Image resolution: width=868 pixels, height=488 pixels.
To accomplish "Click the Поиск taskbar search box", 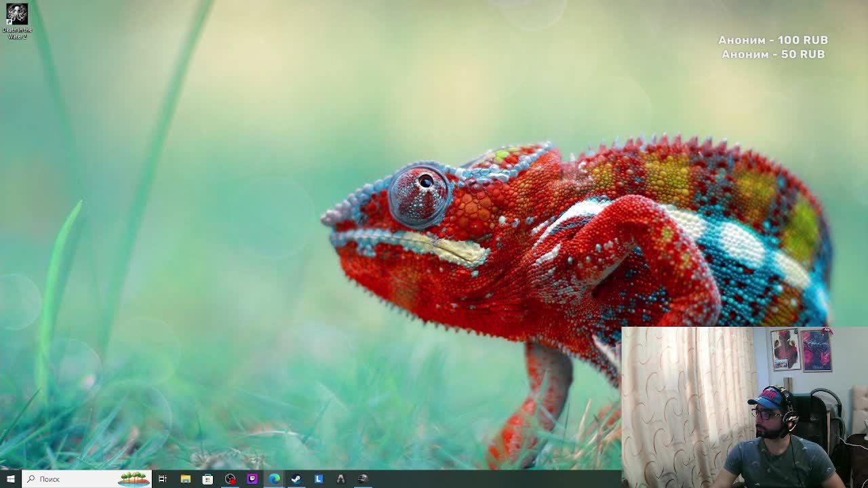I will pyautogui.click(x=86, y=479).
